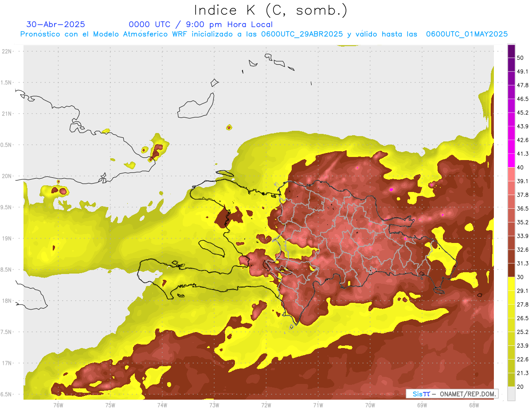532x411 pixels.
Task: Click the colorbar label '37.8'
Action: point(523,195)
